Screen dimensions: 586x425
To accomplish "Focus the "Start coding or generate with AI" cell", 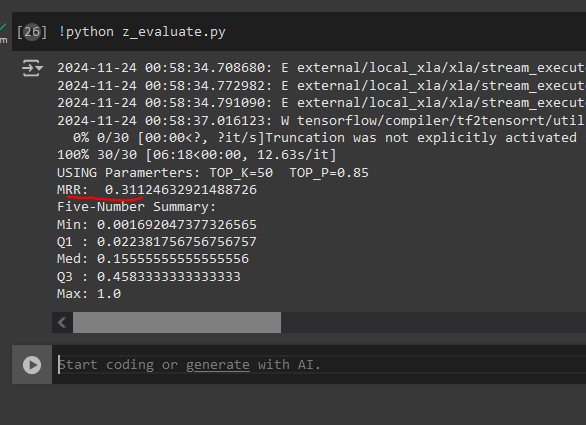I will click(x=322, y=364).
